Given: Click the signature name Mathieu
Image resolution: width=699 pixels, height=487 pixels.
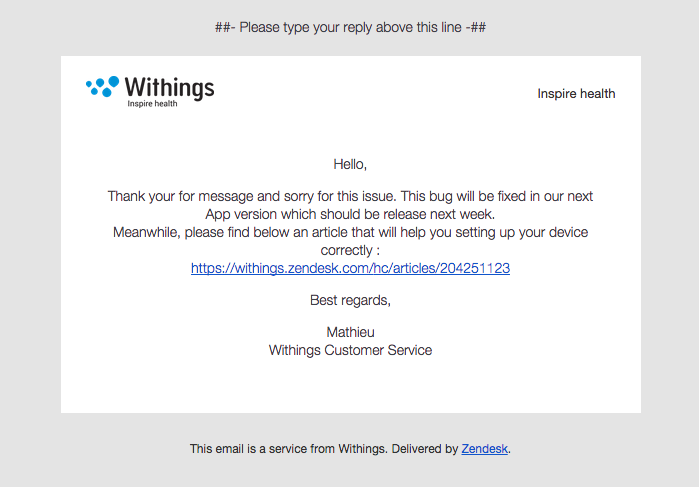Looking at the screenshot, I should coord(350,332).
